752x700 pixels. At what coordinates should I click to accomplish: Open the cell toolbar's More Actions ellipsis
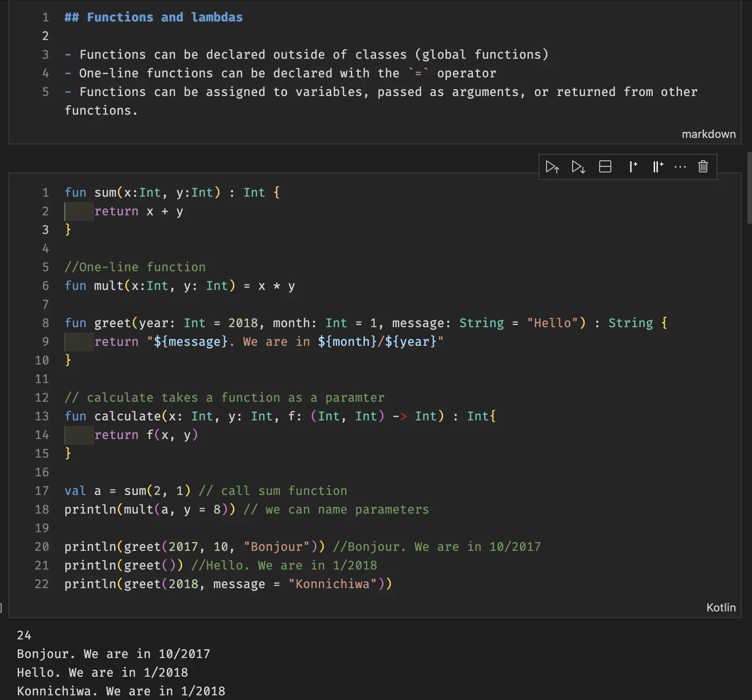point(680,167)
